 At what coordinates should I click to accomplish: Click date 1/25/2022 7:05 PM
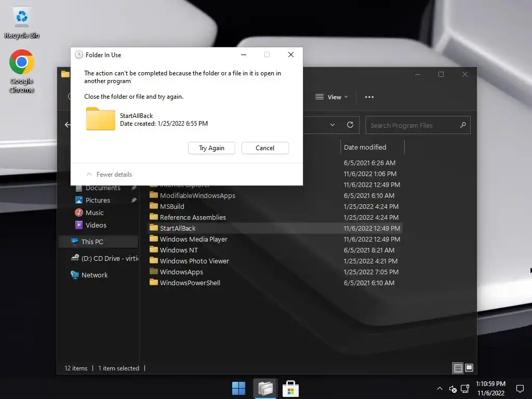pyautogui.click(x=371, y=272)
